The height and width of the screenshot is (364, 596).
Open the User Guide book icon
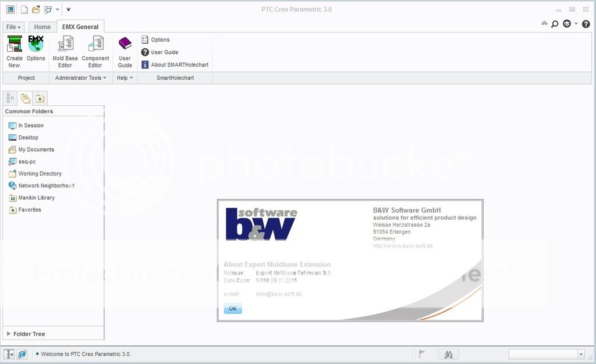(x=125, y=51)
